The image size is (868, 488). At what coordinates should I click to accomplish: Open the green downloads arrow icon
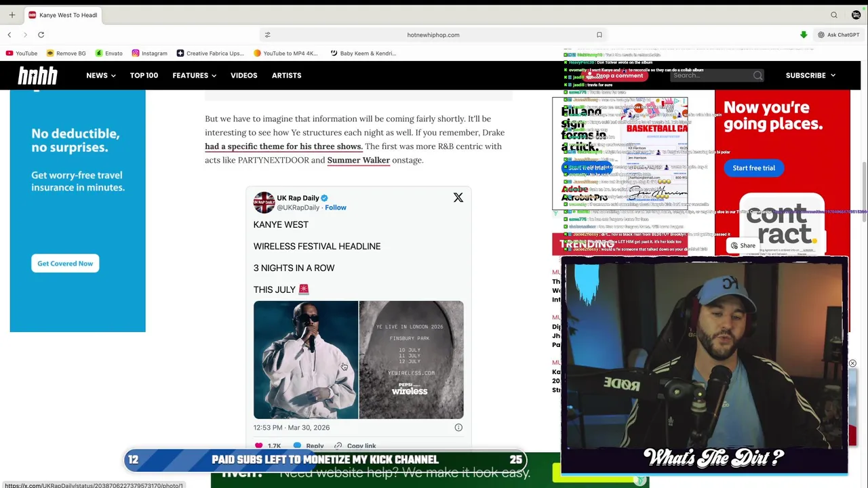[x=804, y=35]
